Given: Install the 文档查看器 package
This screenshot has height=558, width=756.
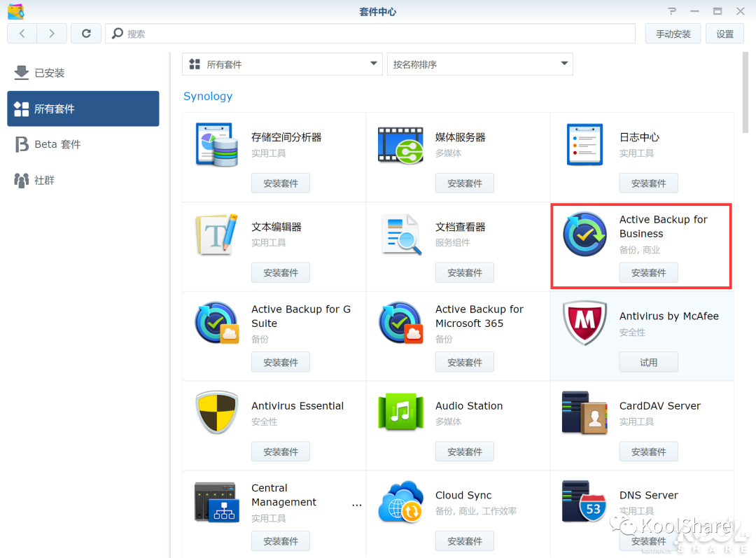Looking at the screenshot, I should (465, 272).
